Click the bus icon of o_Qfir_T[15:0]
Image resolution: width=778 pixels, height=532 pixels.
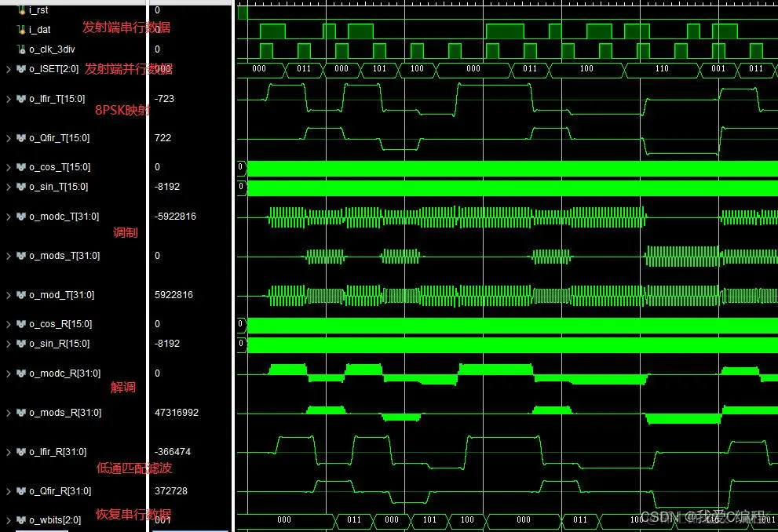point(21,138)
